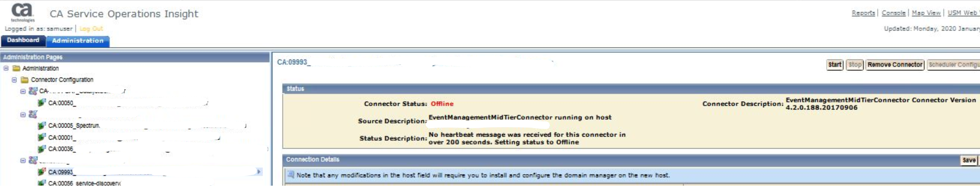Click connector icon beside CA:00050_

(x=42, y=103)
